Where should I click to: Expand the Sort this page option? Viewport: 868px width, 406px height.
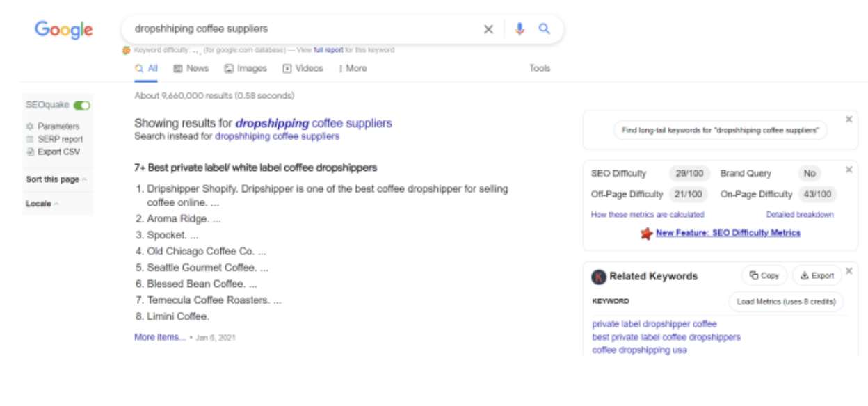(x=56, y=179)
